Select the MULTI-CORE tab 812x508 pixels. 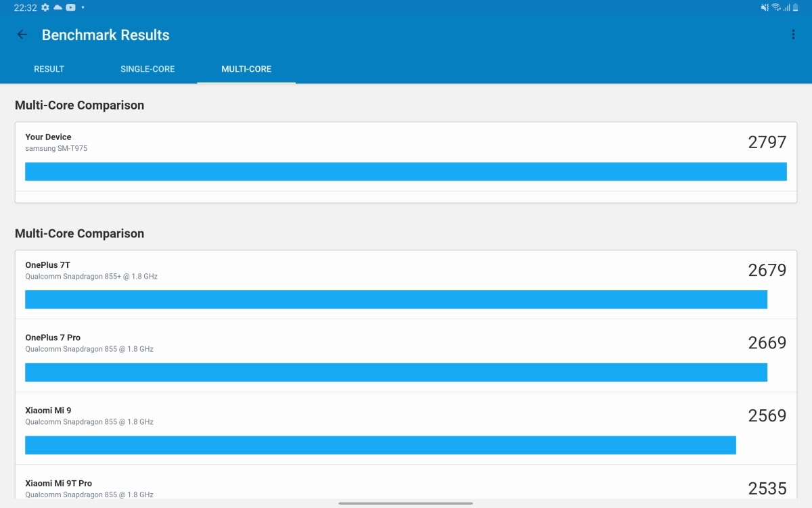coord(246,69)
